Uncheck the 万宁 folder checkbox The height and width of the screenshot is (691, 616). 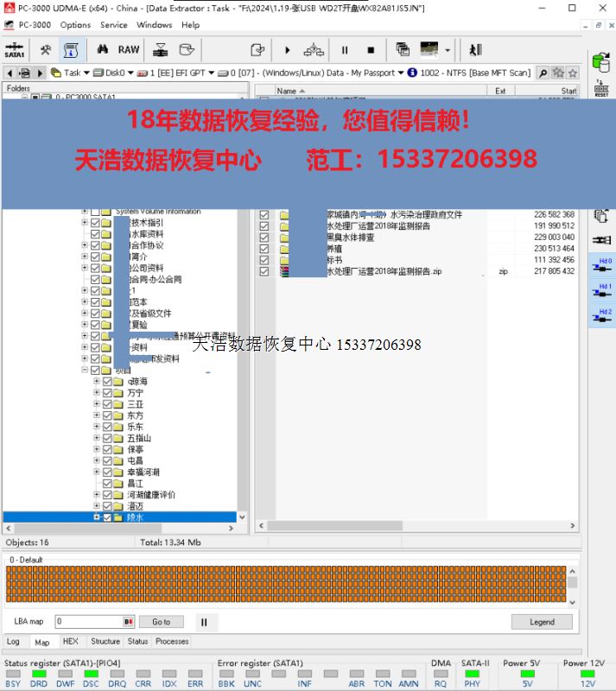click(108, 393)
